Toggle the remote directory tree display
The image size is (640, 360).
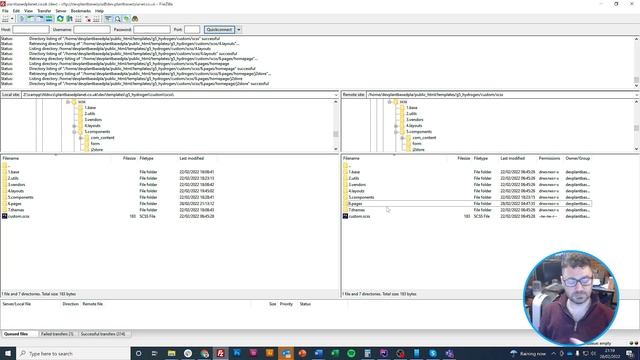click(40, 19)
